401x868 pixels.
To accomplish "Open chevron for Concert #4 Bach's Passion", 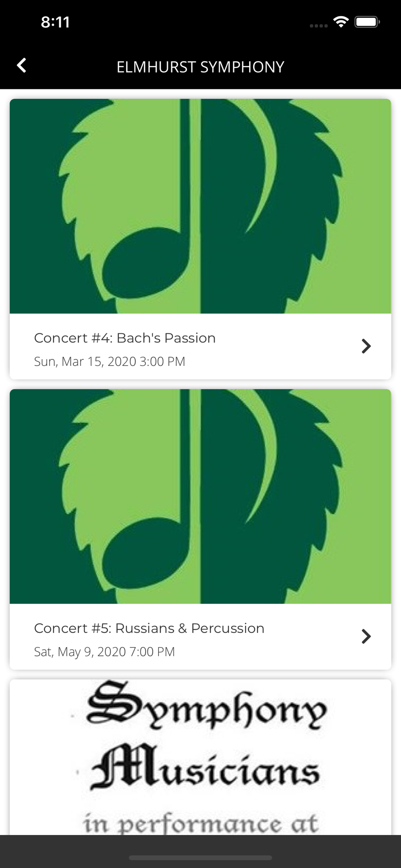I will tap(366, 346).
